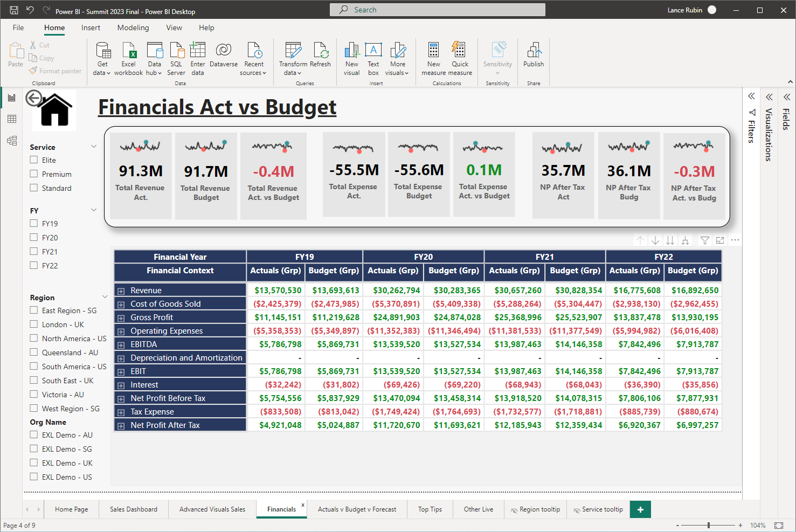Viewport: 796px width, 532px height.
Task: Drill up in the matrix visual
Action: [x=640, y=240]
